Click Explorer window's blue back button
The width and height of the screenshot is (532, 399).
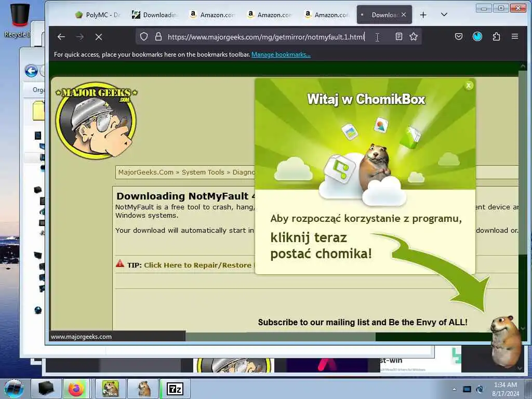pyautogui.click(x=31, y=71)
